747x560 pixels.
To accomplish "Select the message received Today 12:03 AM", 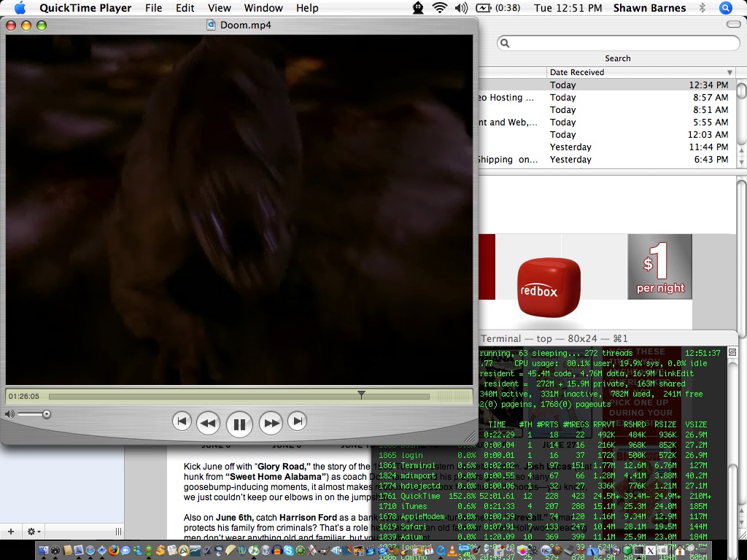I will tap(607, 134).
